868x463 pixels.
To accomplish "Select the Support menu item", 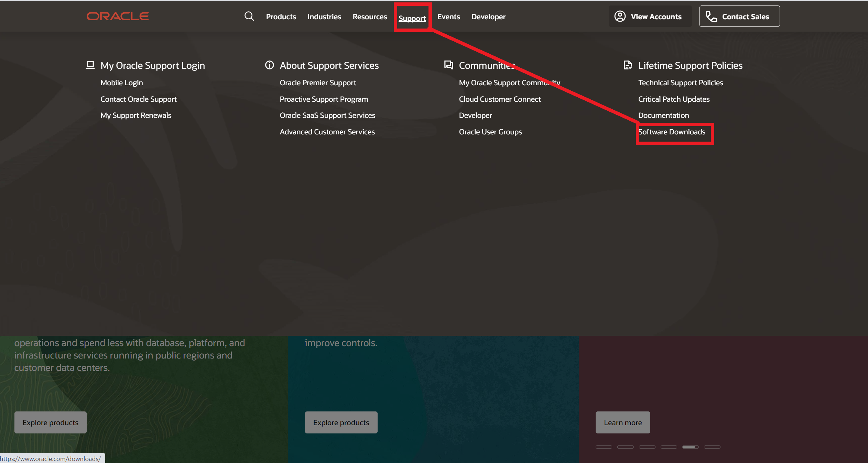I will click(x=412, y=18).
